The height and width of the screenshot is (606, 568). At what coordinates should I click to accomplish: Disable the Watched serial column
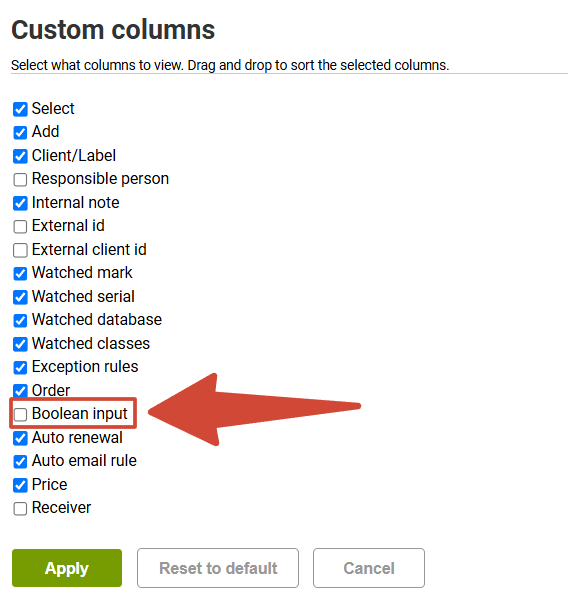(x=20, y=297)
